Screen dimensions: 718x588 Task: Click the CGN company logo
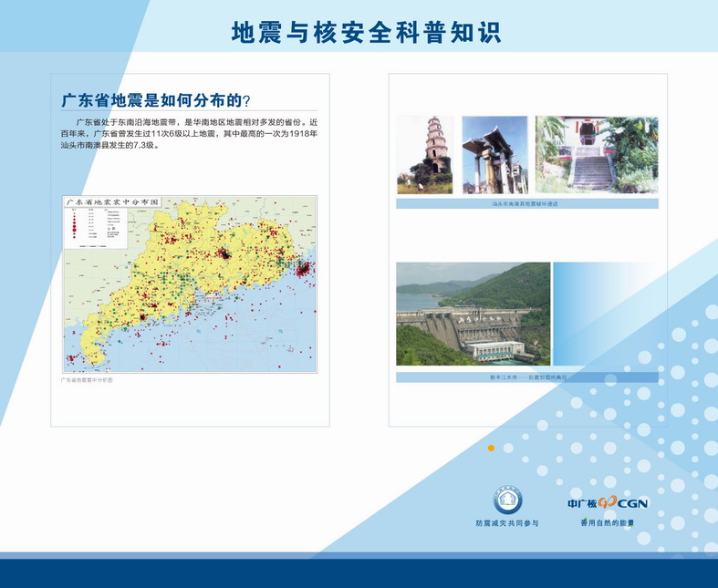[x=608, y=502]
